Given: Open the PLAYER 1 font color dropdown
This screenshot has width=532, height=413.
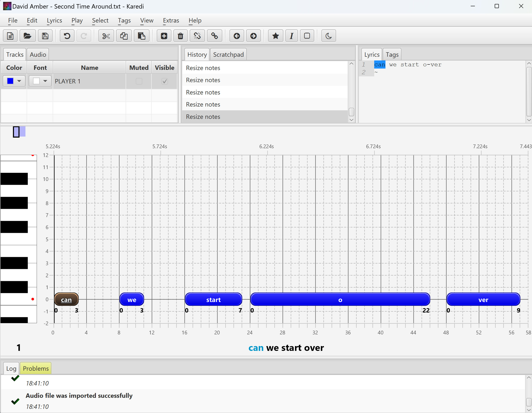Looking at the screenshot, I should [45, 81].
